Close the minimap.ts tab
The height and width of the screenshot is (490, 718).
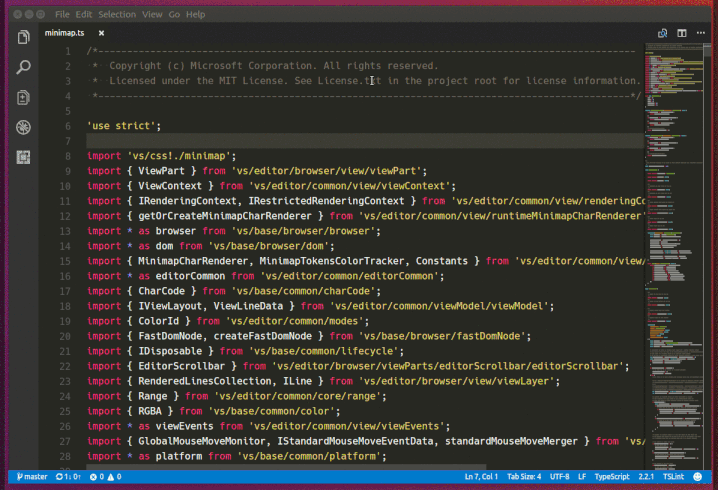click(x=101, y=33)
